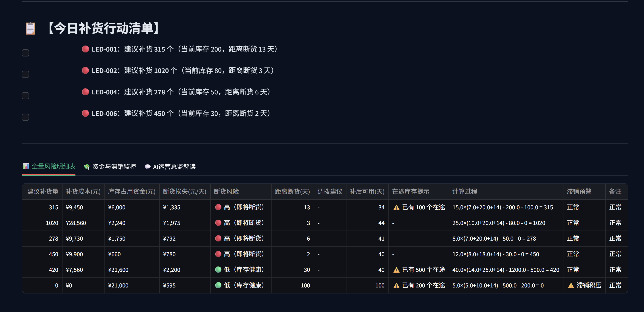Click the red dot next to LED-001
Viewport: 644px width, 312px height.
85,49
